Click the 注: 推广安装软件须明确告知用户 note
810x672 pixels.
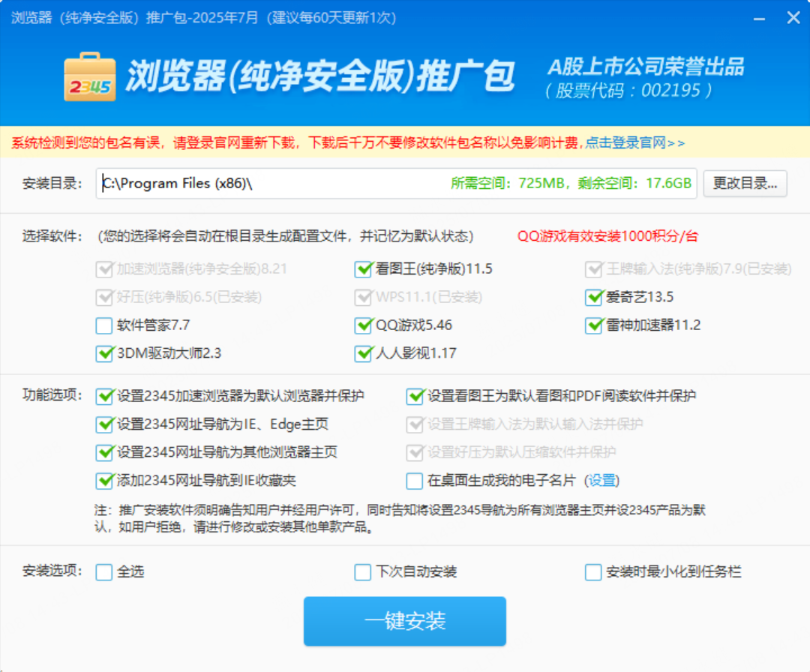click(x=400, y=518)
